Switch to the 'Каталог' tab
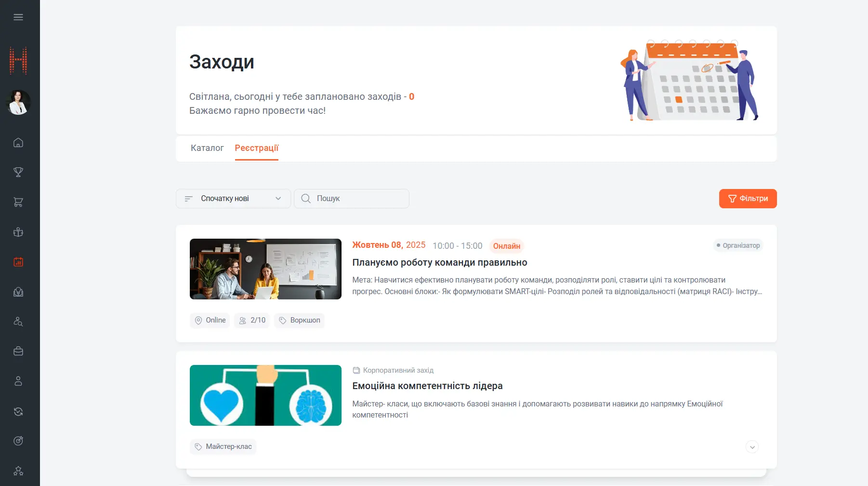868x486 pixels. click(x=207, y=148)
